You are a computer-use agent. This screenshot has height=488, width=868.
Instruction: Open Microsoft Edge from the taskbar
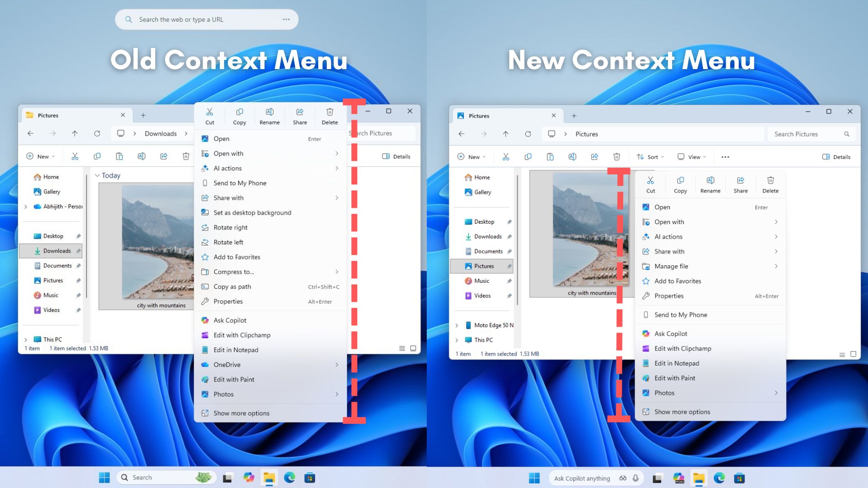pyautogui.click(x=289, y=477)
